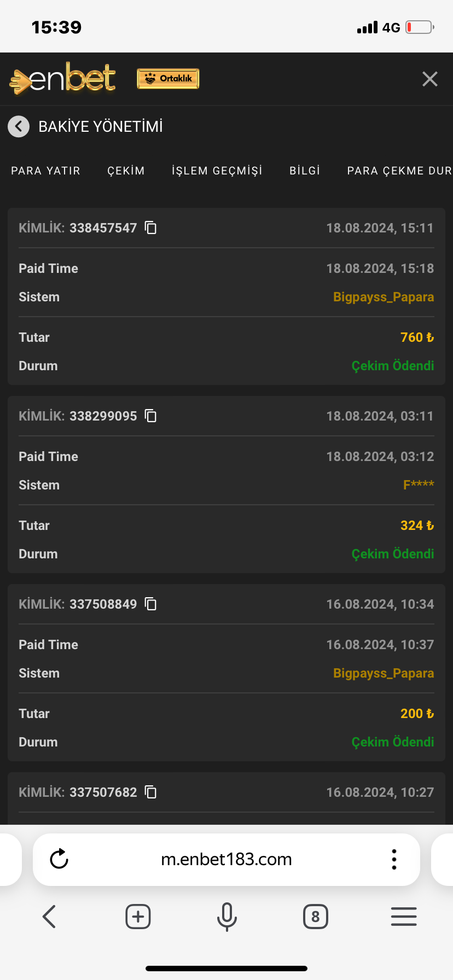Viewport: 453px width, 980px height.
Task: Copy transaction ID 338457547
Action: [x=150, y=227]
